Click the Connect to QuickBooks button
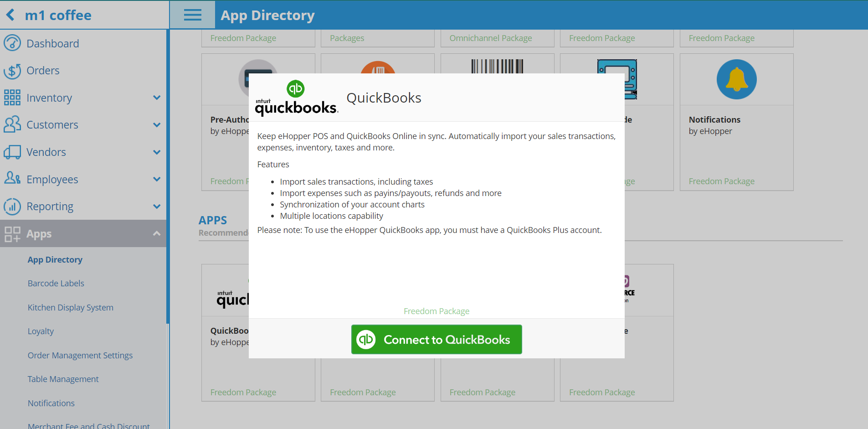Viewport: 868px width, 429px height. point(436,339)
